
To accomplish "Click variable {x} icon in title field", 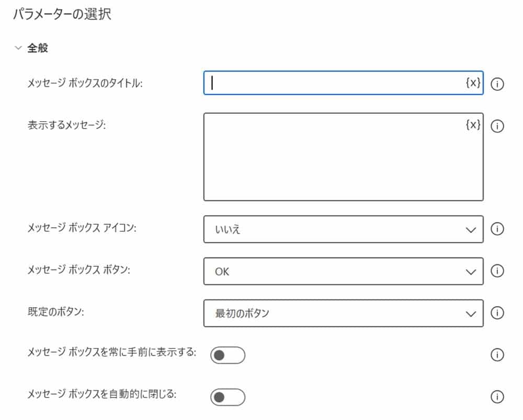I will (x=473, y=83).
